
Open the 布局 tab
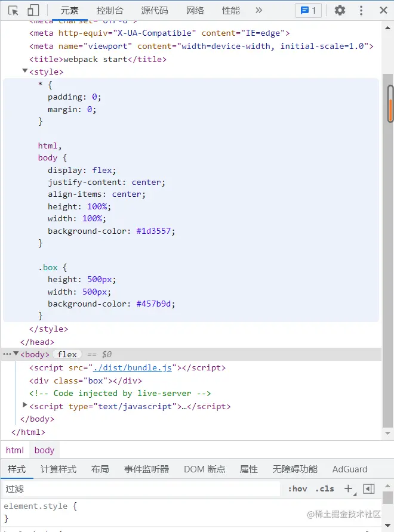[100, 469]
